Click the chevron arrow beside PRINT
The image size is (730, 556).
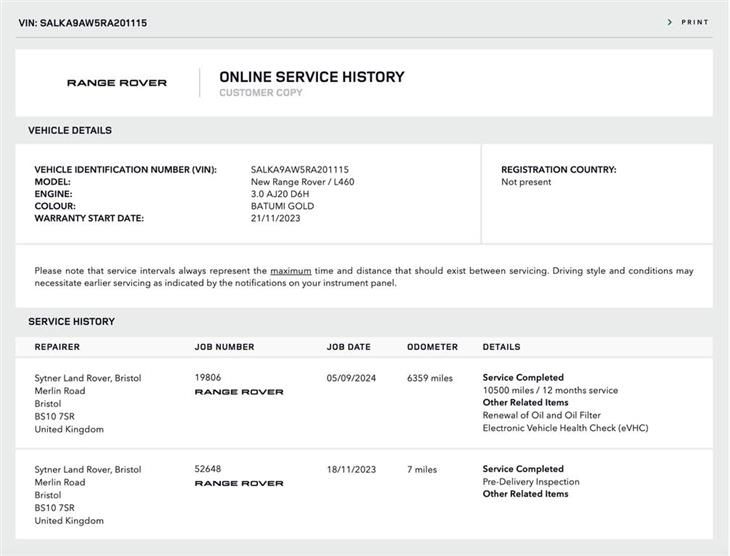[669, 22]
